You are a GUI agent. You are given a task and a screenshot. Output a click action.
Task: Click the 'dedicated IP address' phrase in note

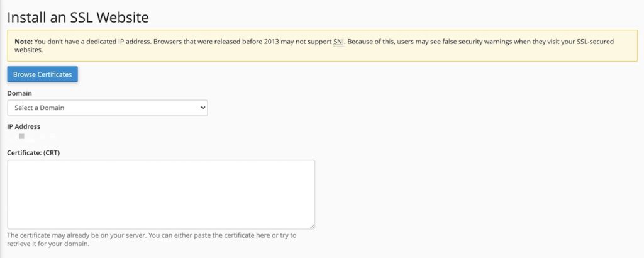tap(120, 42)
